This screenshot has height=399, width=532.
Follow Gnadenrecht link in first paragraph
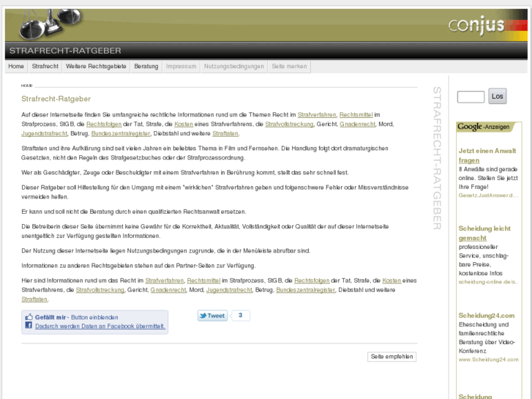click(x=358, y=124)
